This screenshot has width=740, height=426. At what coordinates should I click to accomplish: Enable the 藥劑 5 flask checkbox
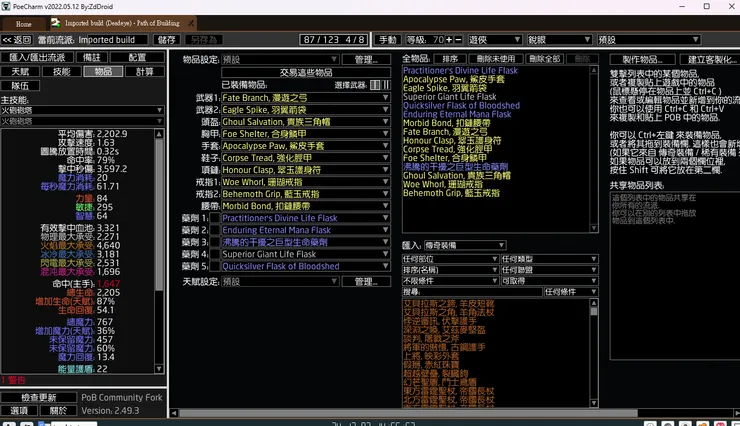click(x=215, y=266)
